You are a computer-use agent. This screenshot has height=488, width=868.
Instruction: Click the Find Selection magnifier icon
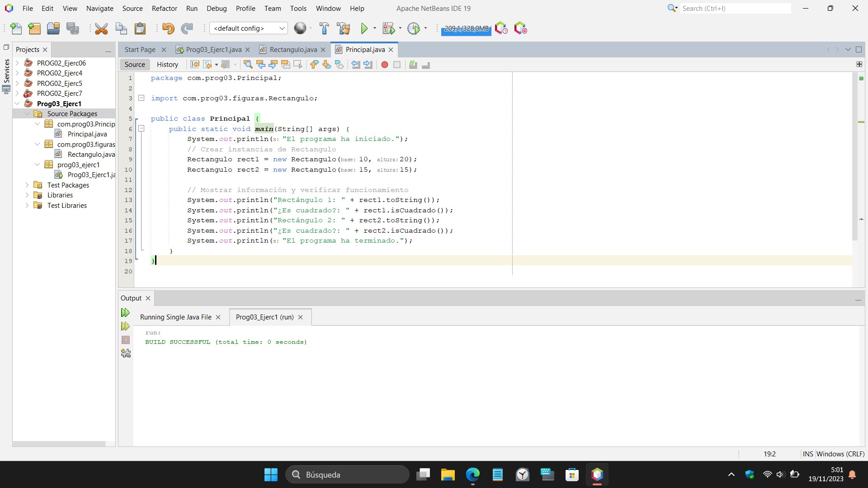coord(248,65)
